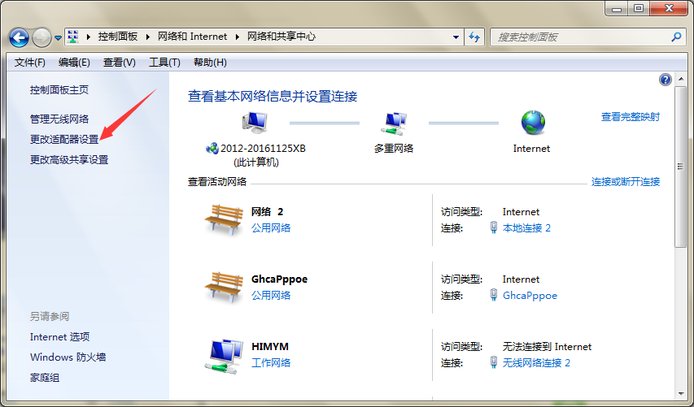694x407 pixels.
Task: Open Windows 防火墙
Action: coord(68,357)
